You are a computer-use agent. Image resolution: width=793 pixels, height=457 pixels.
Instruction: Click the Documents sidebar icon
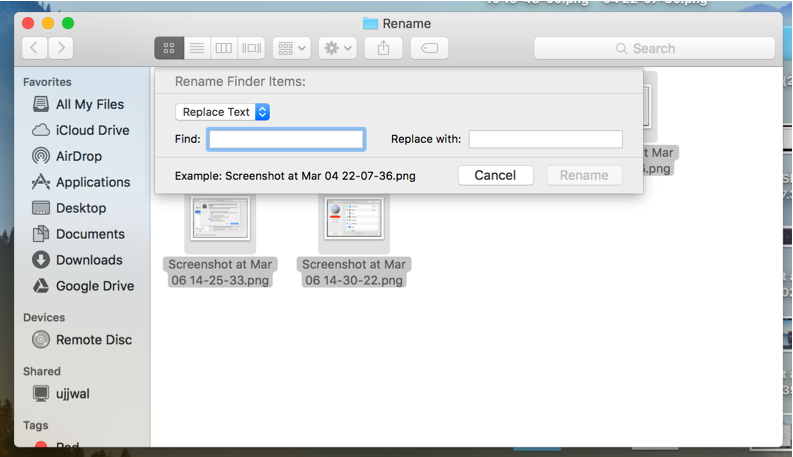click(41, 234)
